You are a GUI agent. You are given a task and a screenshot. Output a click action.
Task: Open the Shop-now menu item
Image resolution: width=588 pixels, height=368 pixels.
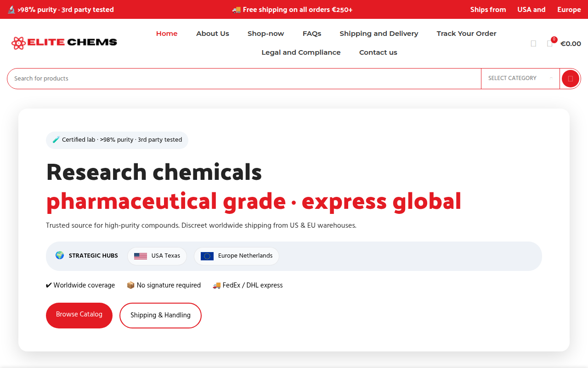266,34
